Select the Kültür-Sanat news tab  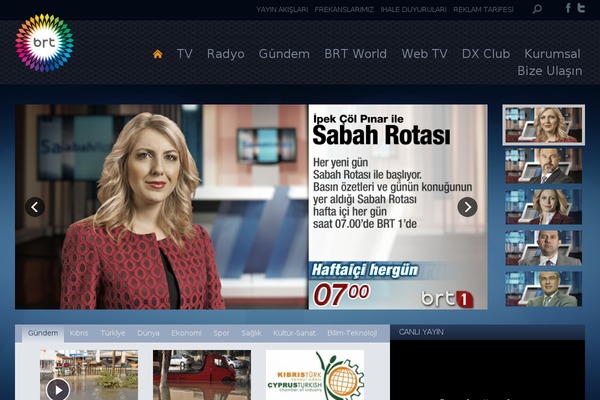point(294,333)
